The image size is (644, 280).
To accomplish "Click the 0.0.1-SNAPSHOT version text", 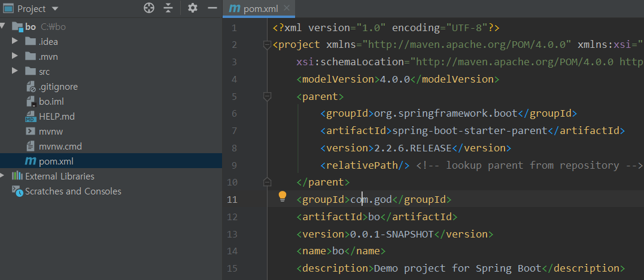I will [x=392, y=234].
